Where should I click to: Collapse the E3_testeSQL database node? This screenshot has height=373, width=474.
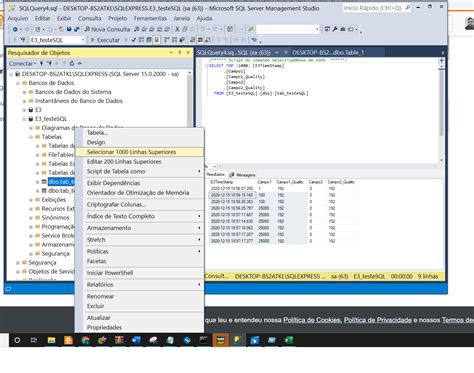(24, 119)
